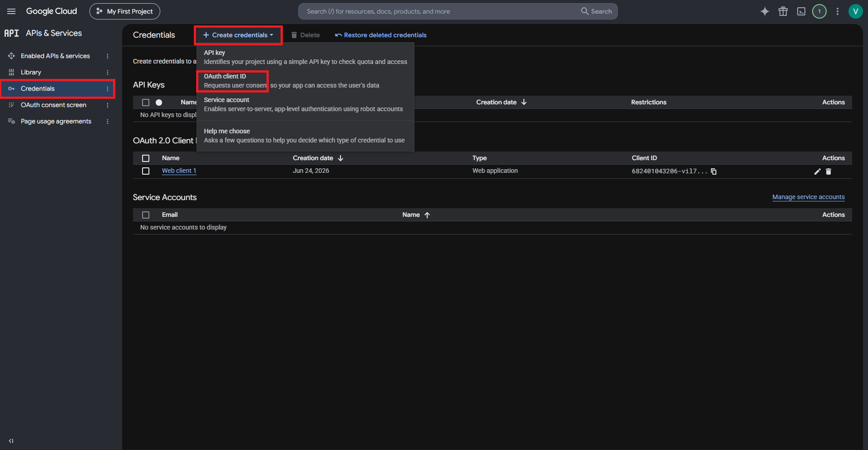Copy the Web client 1 client ID
Image resolution: width=868 pixels, height=450 pixels.
pyautogui.click(x=714, y=171)
